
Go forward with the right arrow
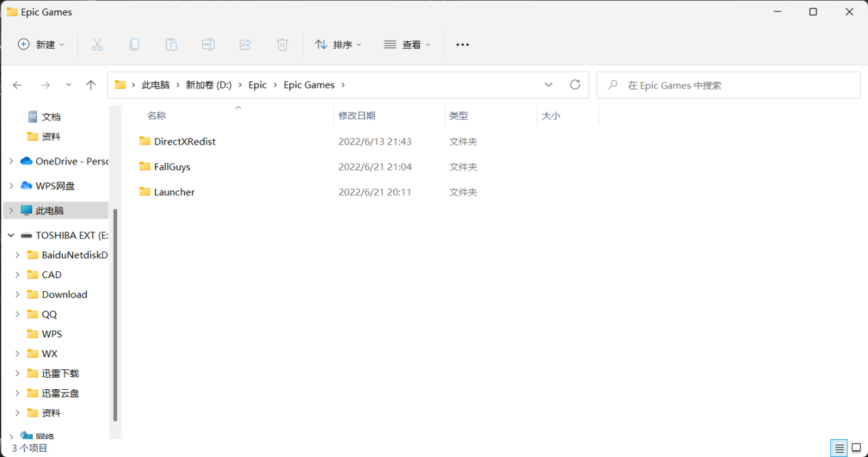coord(45,85)
